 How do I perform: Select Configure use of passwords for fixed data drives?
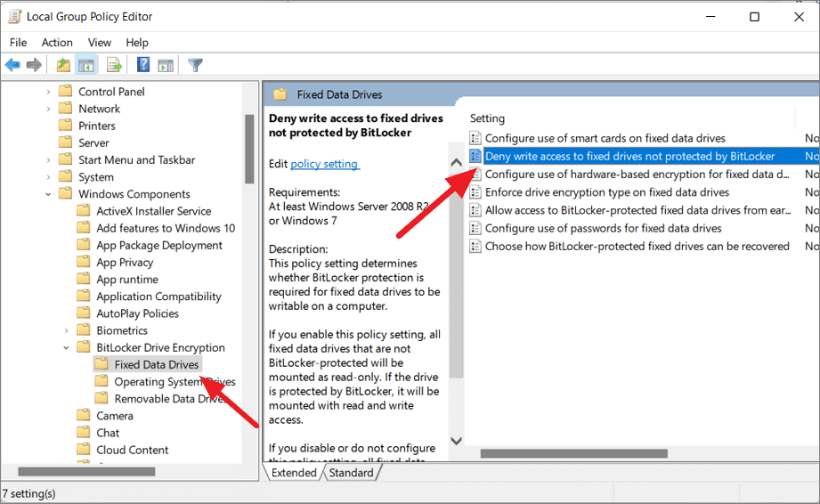(x=603, y=229)
